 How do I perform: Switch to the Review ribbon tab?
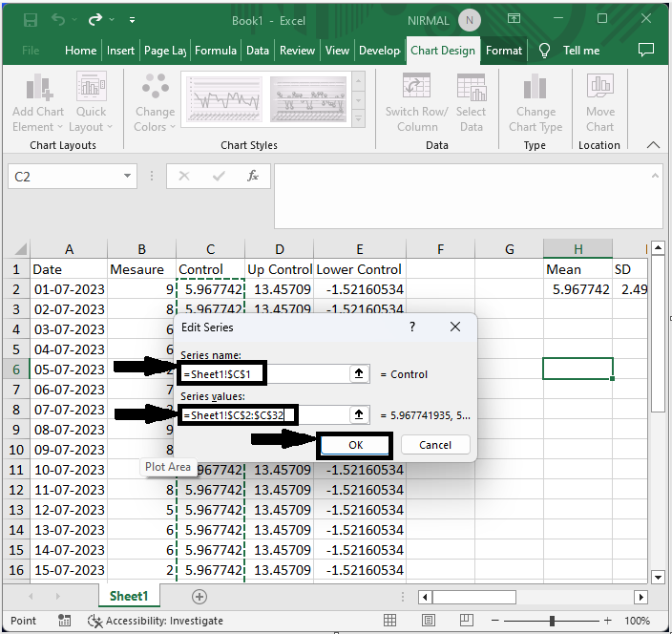coord(297,51)
